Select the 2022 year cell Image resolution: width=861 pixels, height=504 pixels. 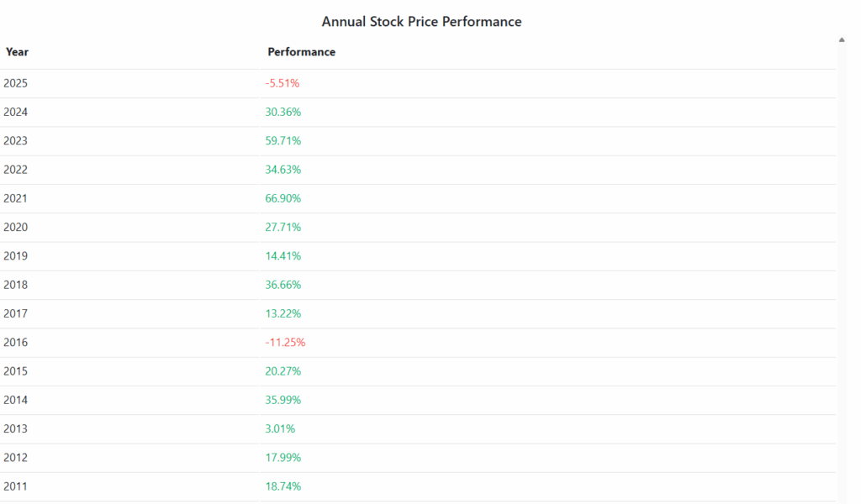[16, 170]
